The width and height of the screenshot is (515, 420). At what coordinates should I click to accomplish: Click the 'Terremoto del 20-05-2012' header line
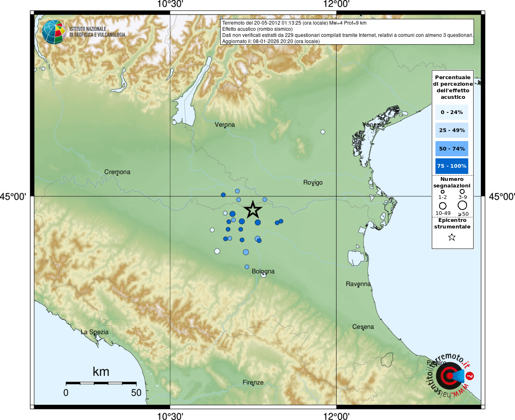click(294, 23)
